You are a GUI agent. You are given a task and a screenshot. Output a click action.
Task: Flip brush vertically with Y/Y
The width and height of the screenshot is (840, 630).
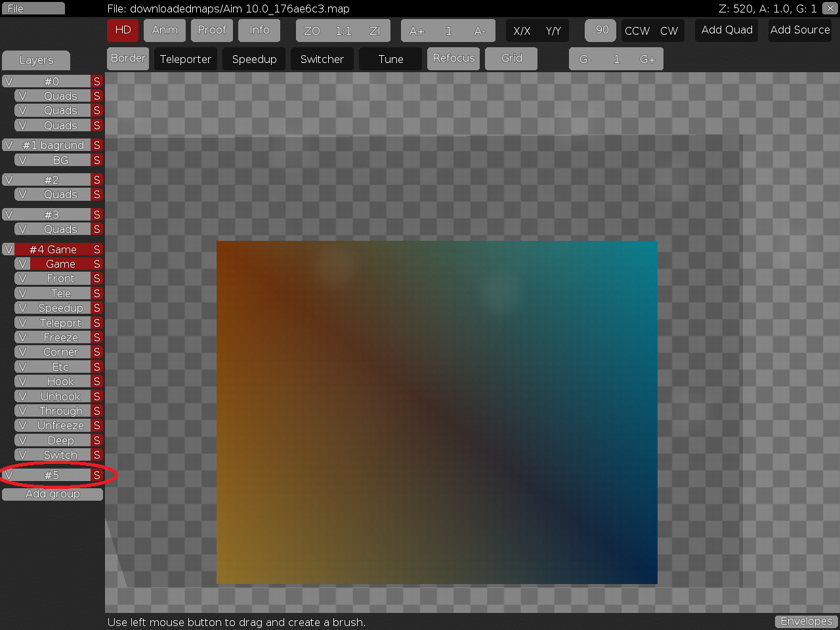point(553,31)
